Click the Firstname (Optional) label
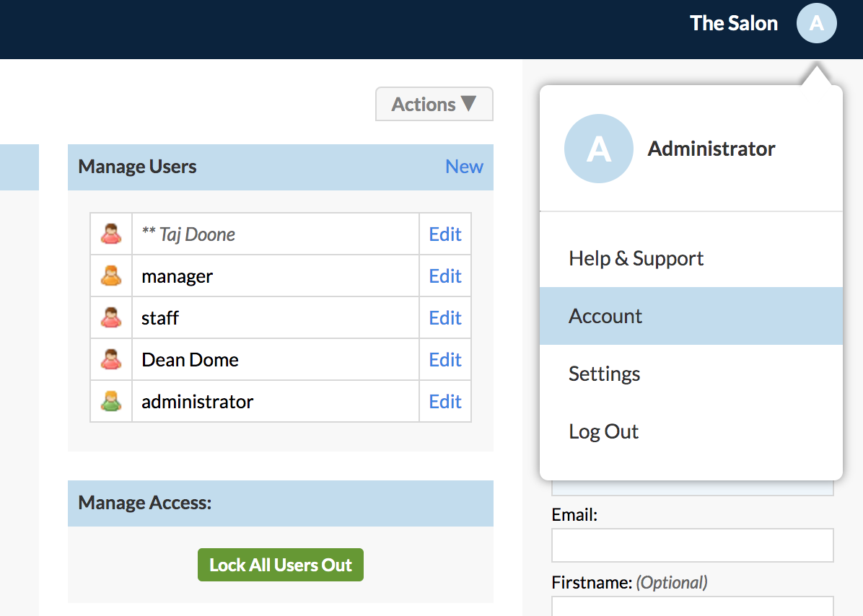 click(629, 582)
